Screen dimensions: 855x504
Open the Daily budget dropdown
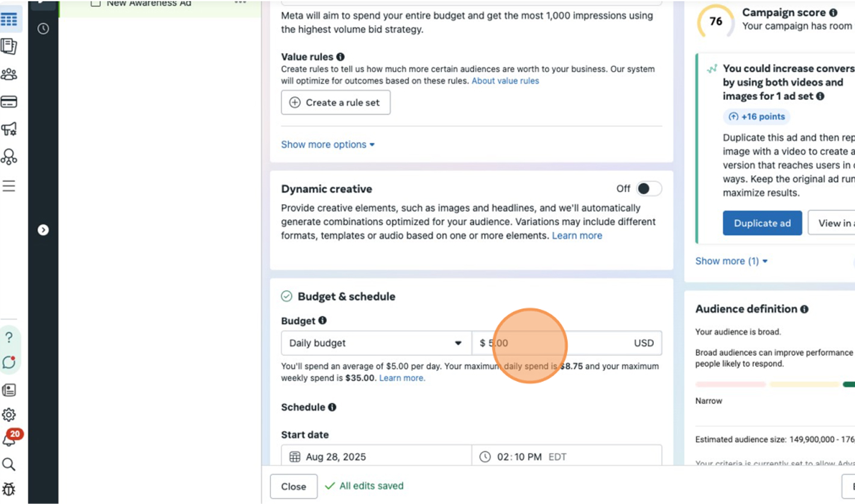tap(376, 343)
